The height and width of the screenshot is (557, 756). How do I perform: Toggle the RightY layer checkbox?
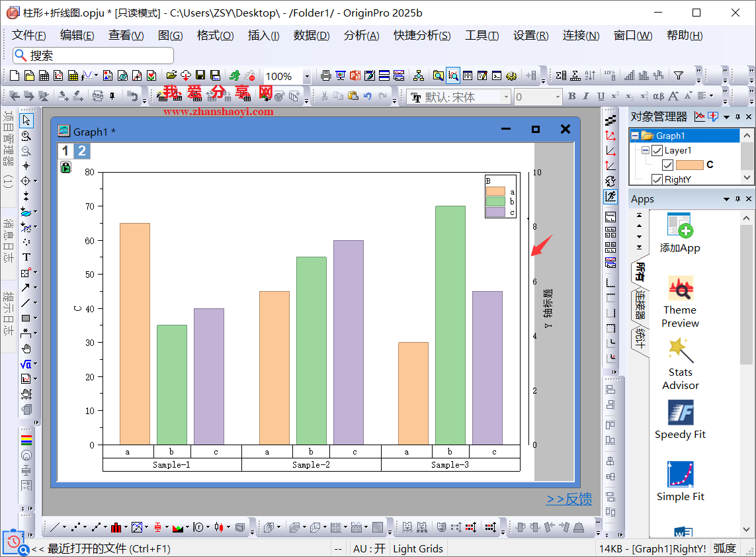657,179
